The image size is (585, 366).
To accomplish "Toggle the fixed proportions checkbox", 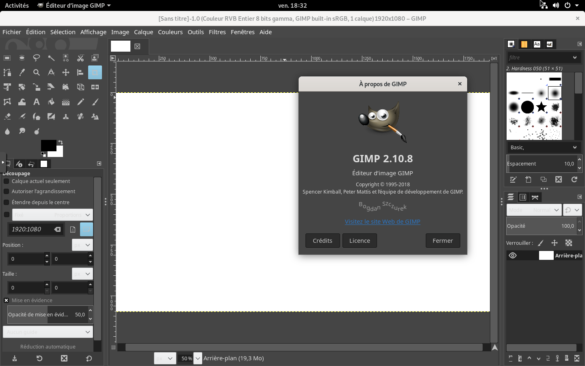I will tap(6, 215).
